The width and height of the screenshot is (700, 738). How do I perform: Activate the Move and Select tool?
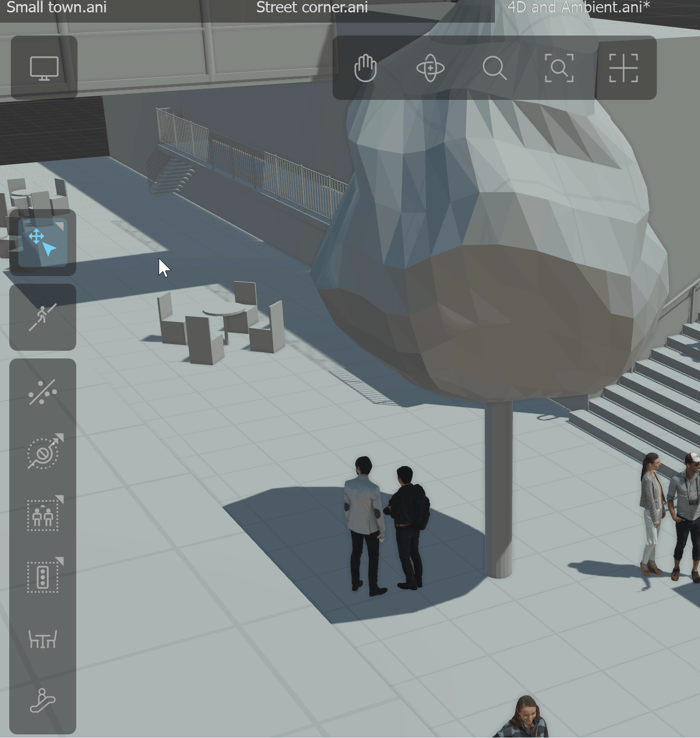click(x=43, y=243)
